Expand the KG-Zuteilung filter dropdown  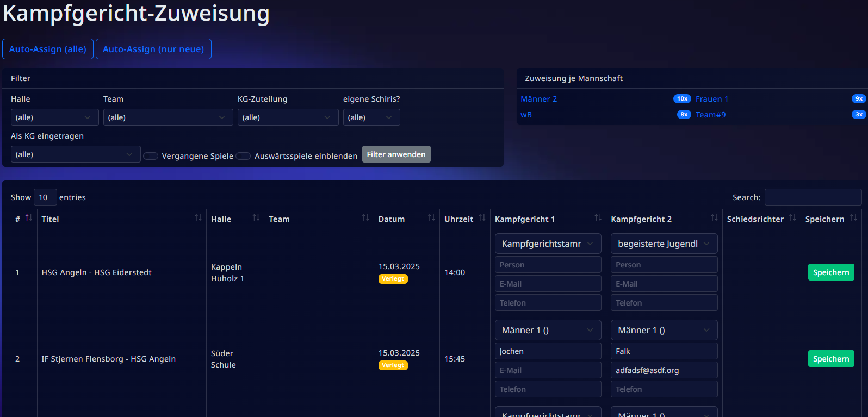(288, 117)
